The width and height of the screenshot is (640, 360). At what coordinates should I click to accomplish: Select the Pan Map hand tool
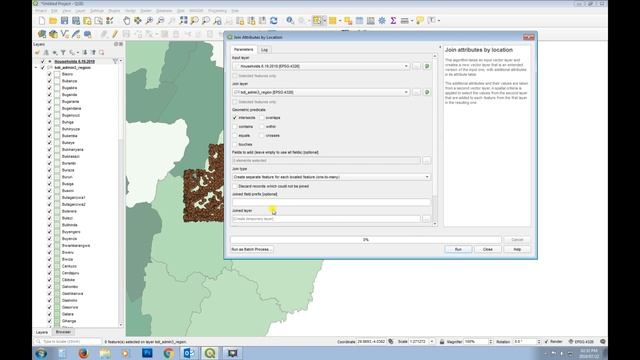coord(127,20)
